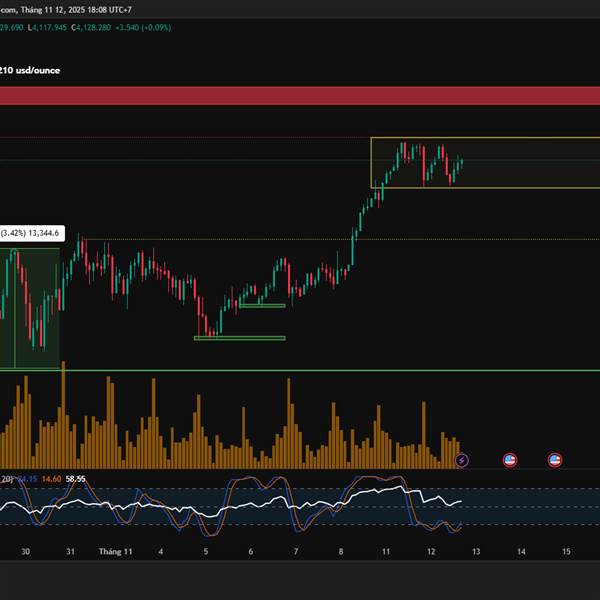This screenshot has height=600, width=600.
Task: Click date label "31" on time axis
Action: pos(70,551)
